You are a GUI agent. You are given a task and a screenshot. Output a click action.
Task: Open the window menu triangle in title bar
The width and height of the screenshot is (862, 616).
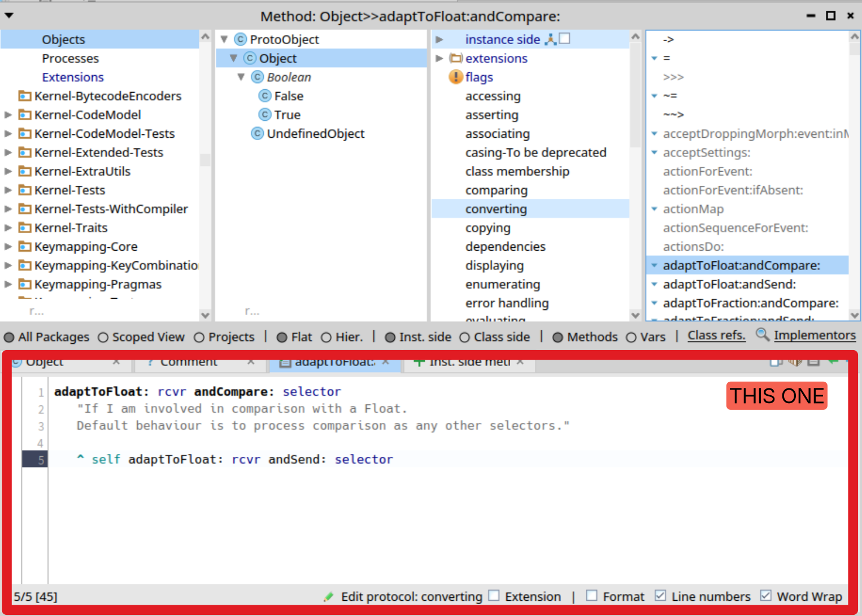tap(9, 16)
